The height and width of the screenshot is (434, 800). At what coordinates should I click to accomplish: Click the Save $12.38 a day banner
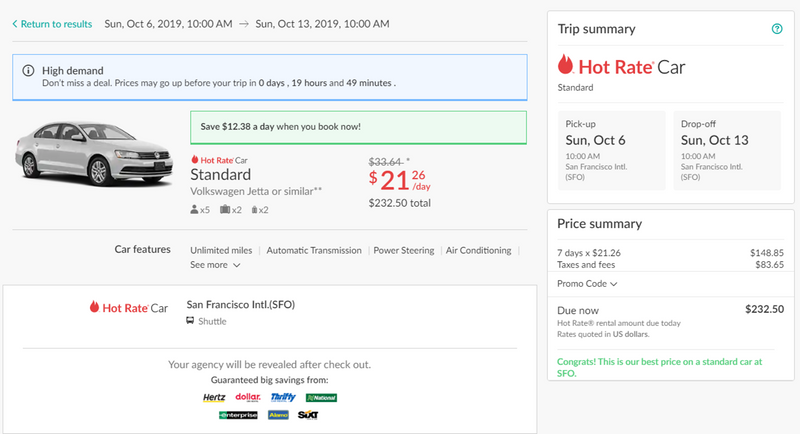pyautogui.click(x=358, y=127)
